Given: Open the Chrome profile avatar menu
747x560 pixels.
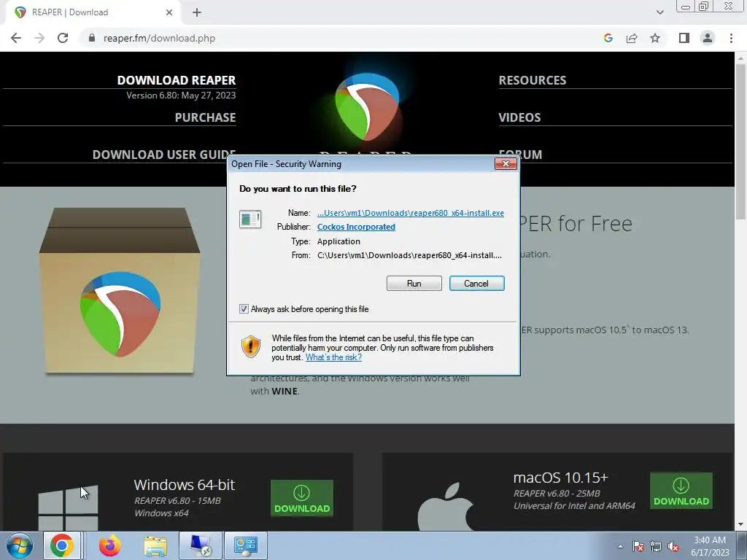Looking at the screenshot, I should 708,38.
